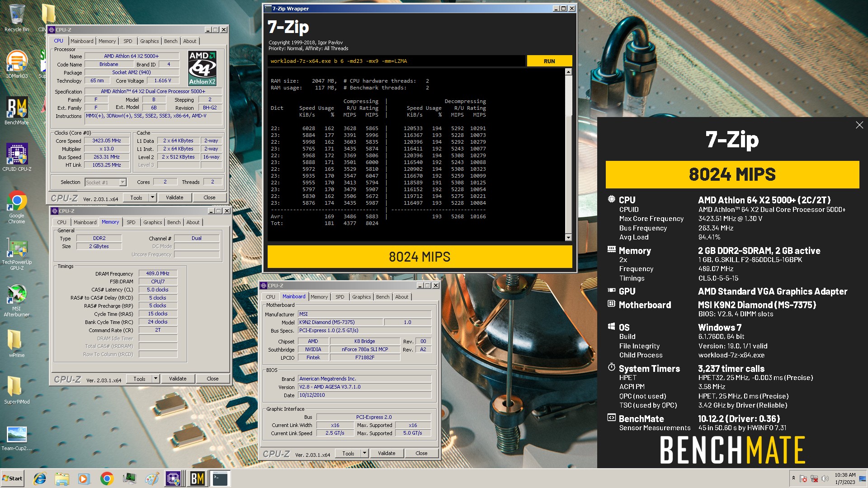The image size is (868, 488).
Task: Open TechPowerUp GPU-Z desktop shortcut
Action: coord(17,253)
